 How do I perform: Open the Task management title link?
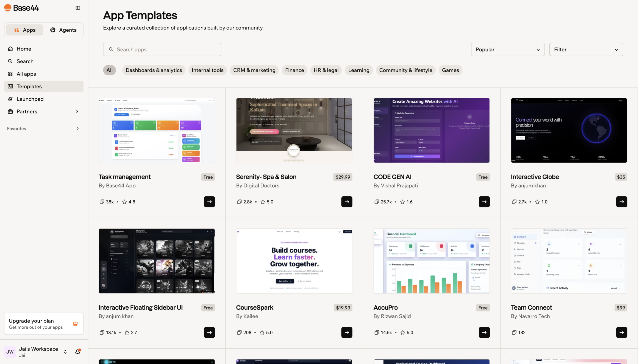pyautogui.click(x=124, y=177)
